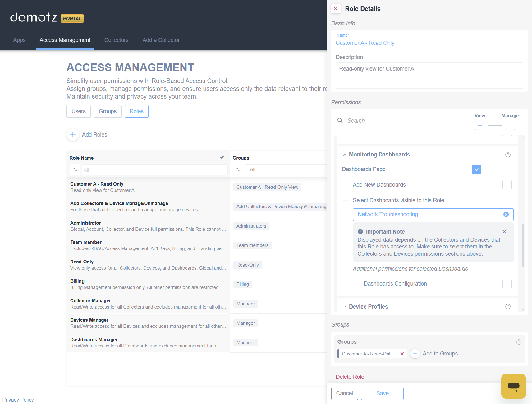
Task: Enable Add New Dashboards manage checkbox
Action: pos(507,185)
